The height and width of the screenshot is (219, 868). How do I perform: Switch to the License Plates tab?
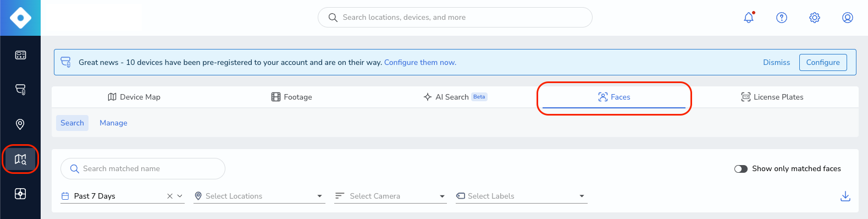point(772,97)
